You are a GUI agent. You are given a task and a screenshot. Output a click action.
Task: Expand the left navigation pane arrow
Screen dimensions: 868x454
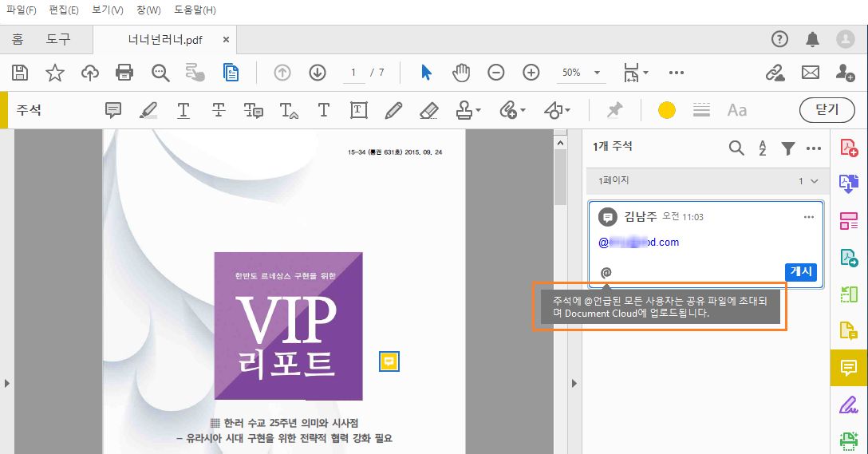(6, 383)
